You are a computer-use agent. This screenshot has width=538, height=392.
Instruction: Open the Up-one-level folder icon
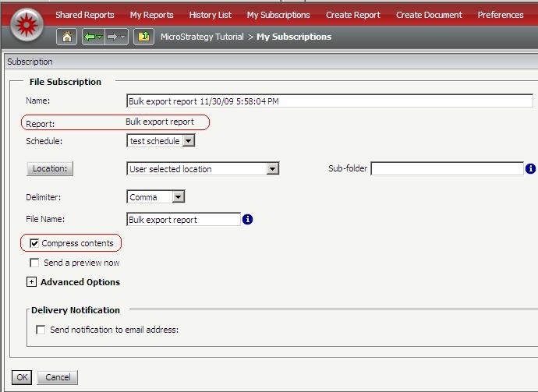tap(143, 37)
